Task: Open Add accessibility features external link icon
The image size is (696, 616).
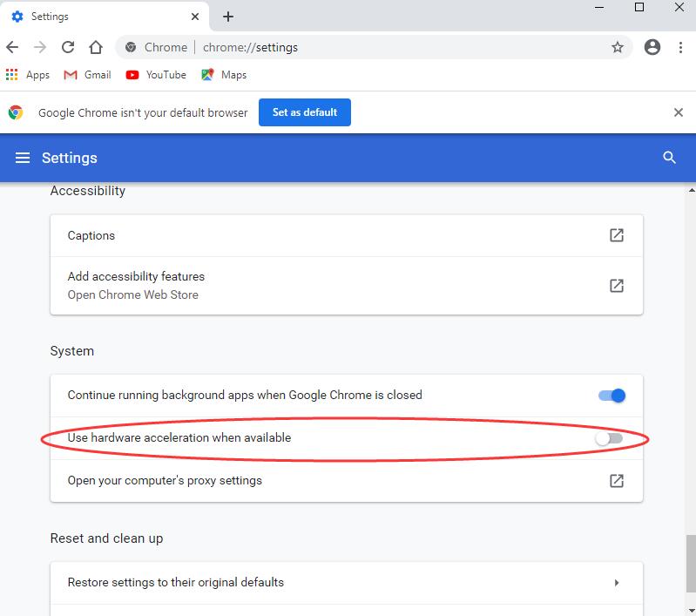Action: tap(617, 286)
